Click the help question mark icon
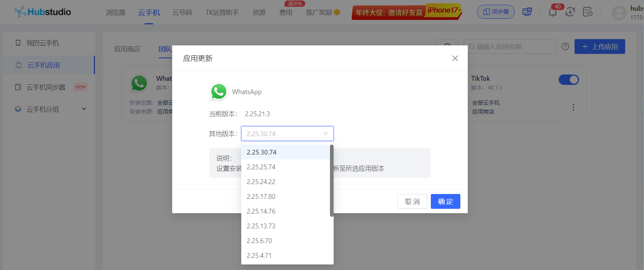This screenshot has height=270, width=644. point(565,46)
